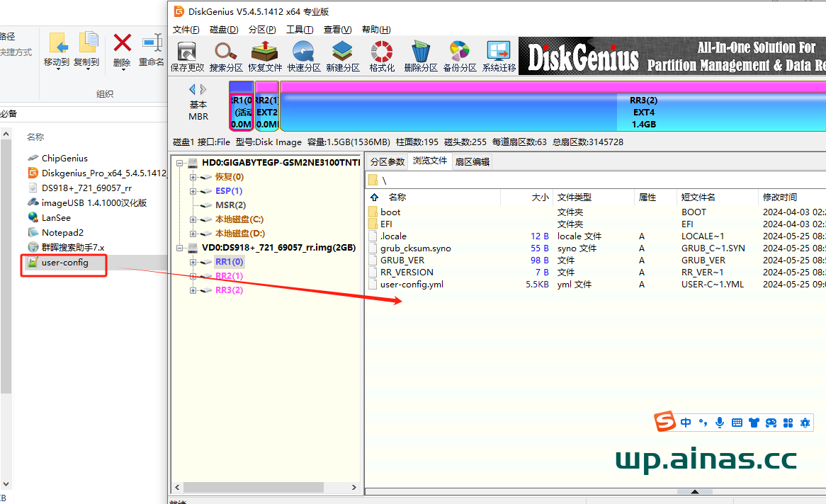
Task: Go to previous disk with left arrow
Action: click(192, 89)
